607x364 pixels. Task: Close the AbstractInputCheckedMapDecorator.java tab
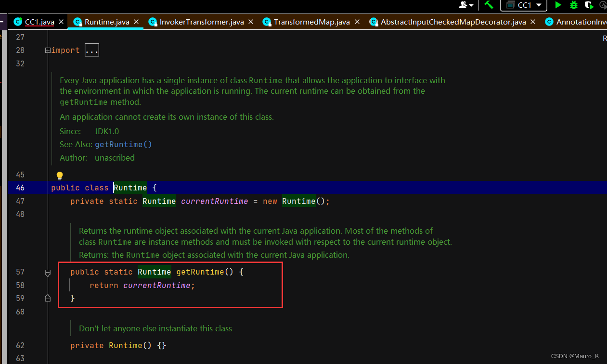point(533,22)
